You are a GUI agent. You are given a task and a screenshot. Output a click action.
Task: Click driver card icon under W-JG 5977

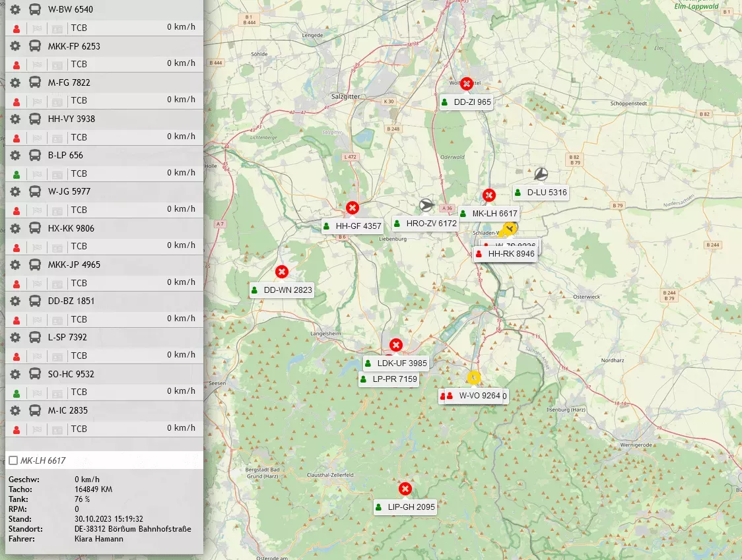click(x=57, y=210)
